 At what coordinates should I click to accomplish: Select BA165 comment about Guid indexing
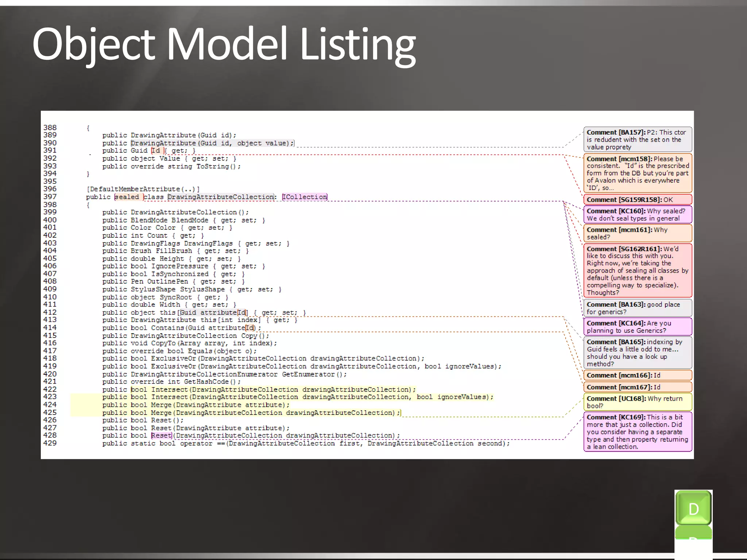637,353
